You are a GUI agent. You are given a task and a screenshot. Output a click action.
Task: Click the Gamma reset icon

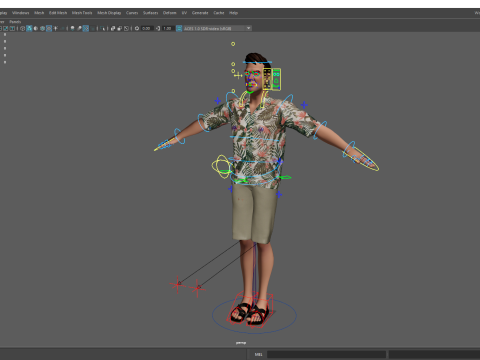(158, 28)
